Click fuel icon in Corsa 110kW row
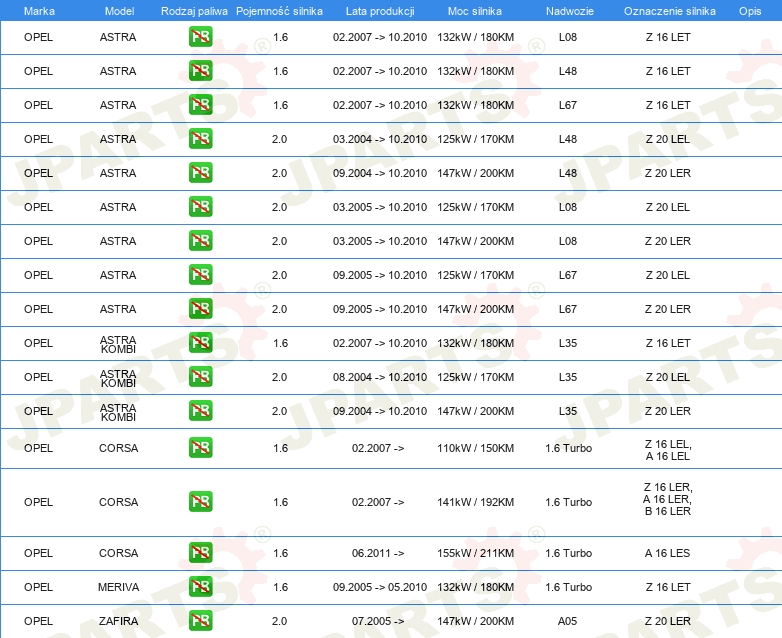The width and height of the screenshot is (782, 638). coord(200,447)
